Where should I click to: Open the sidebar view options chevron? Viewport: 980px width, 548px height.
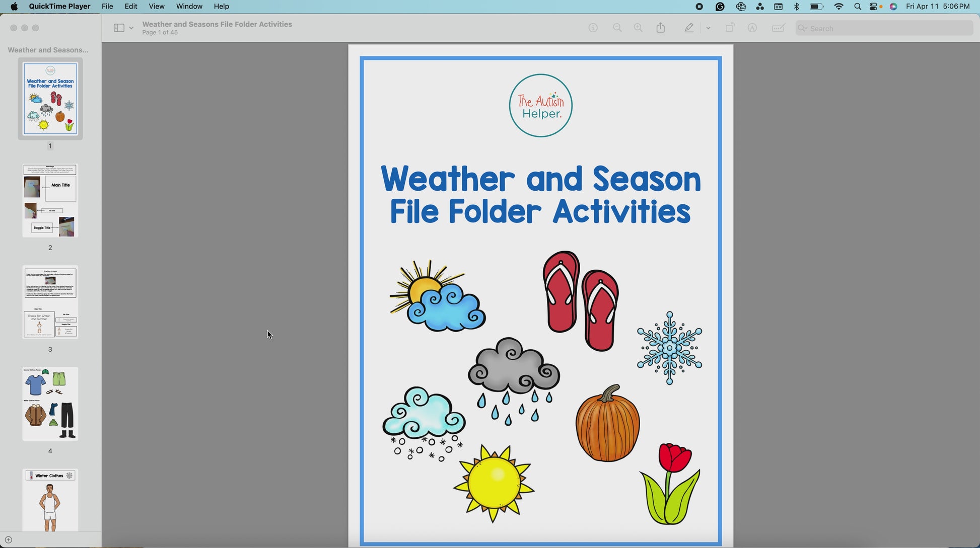point(131,28)
